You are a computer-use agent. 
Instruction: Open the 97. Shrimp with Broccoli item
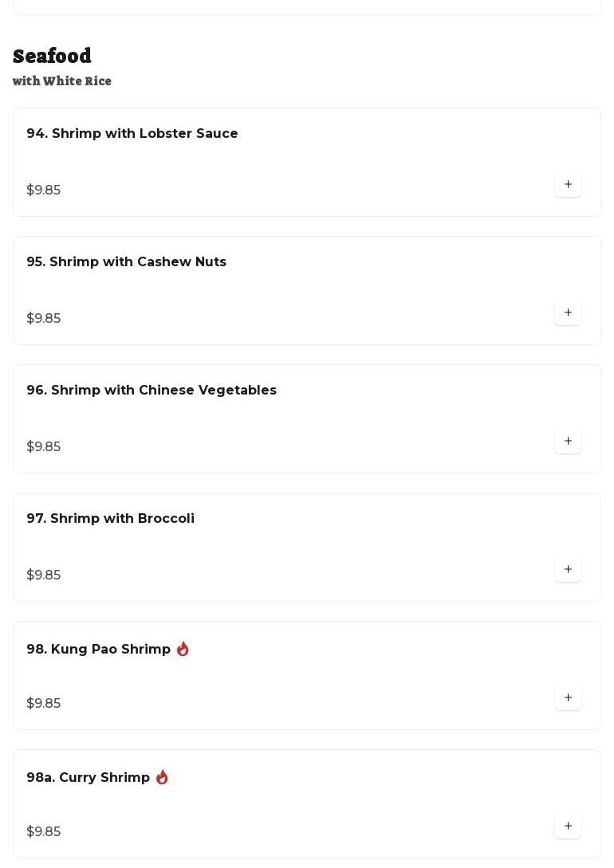tap(307, 548)
